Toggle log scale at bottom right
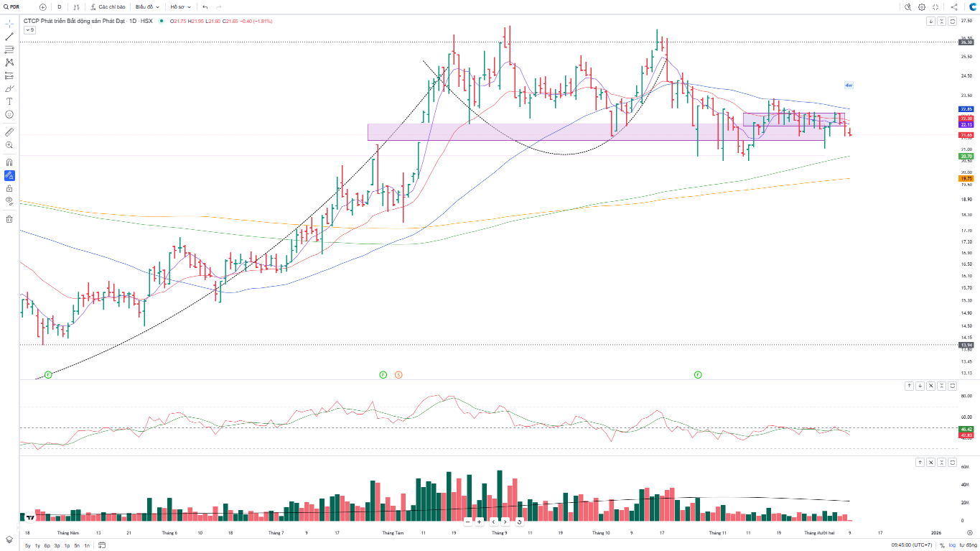Image resolution: width=980 pixels, height=551 pixels. click(952, 545)
